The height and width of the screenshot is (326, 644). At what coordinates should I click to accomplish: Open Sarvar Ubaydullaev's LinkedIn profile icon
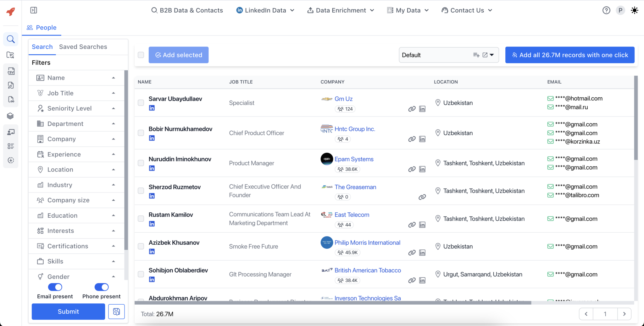[x=152, y=108]
